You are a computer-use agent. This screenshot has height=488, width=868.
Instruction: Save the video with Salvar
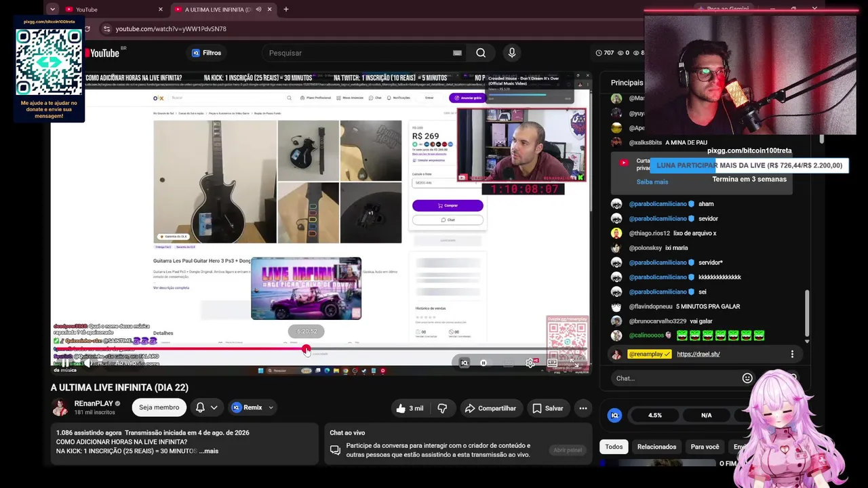pyautogui.click(x=548, y=408)
